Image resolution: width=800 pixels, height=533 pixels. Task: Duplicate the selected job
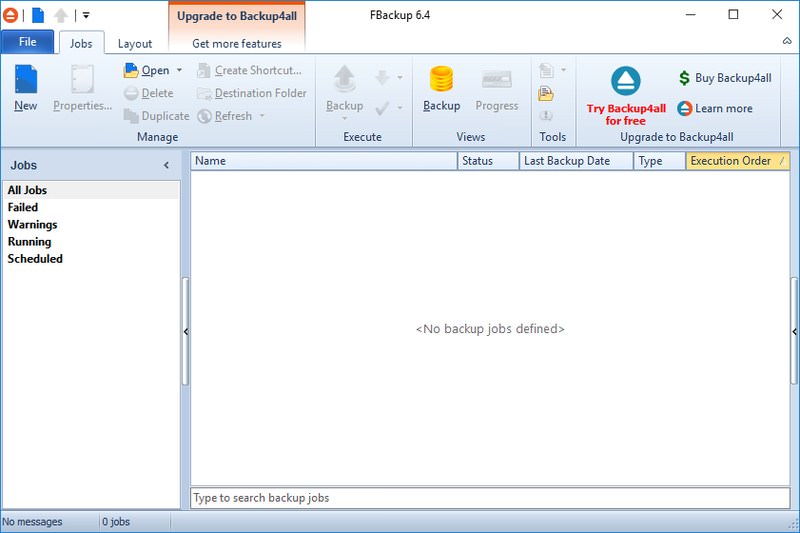[x=157, y=116]
